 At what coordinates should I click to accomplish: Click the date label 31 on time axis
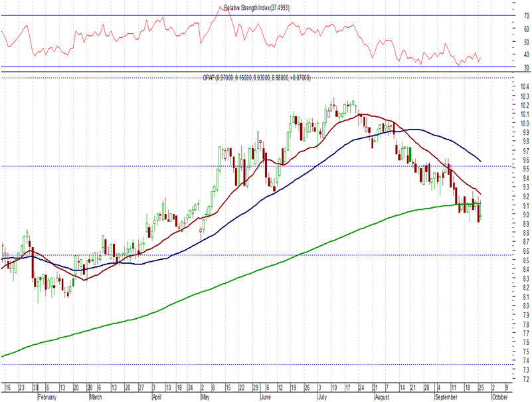click(375, 388)
